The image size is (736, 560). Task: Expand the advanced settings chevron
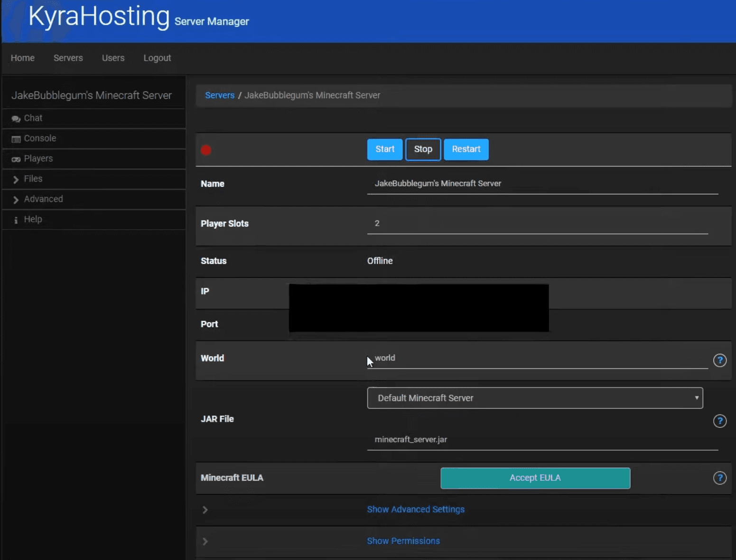[x=205, y=510]
